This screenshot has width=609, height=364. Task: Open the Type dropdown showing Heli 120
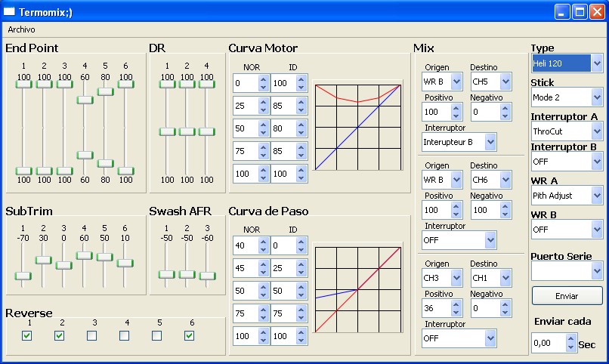coord(597,63)
